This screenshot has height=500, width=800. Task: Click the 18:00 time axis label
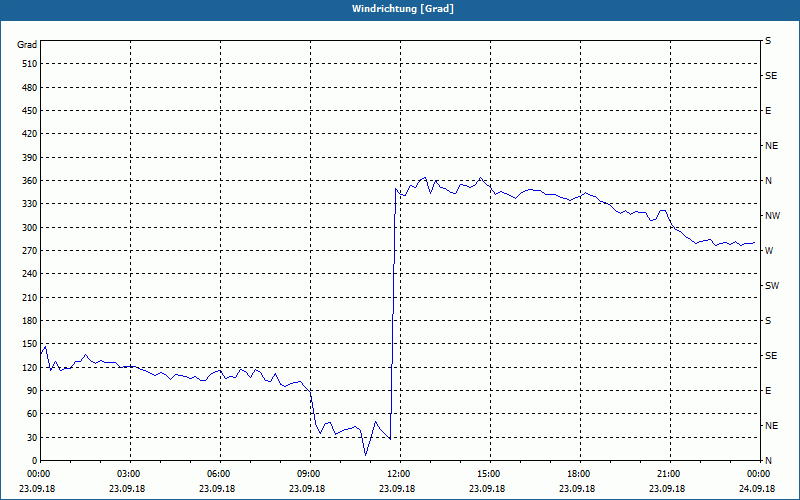[x=578, y=474]
